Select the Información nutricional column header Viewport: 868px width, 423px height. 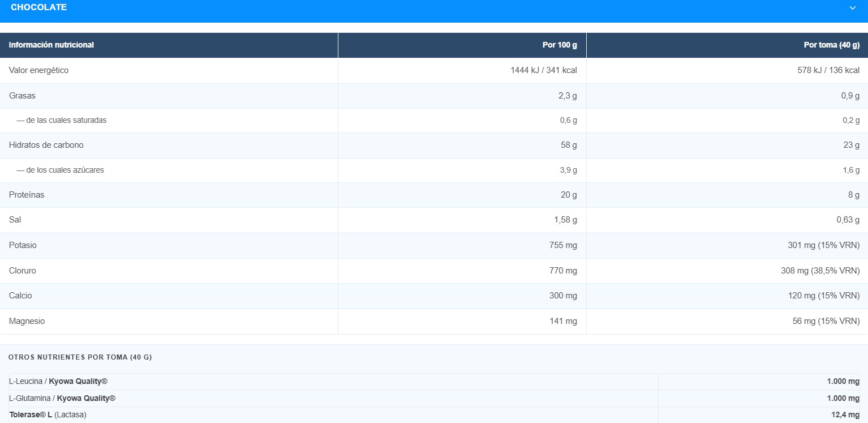51,45
